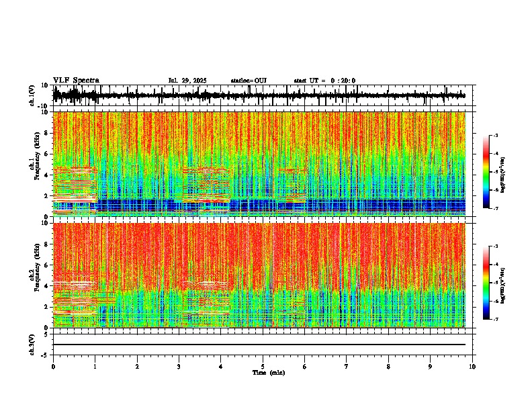Click time axis tick label "0"
This screenshot has height=411, width=532.
click(53, 367)
